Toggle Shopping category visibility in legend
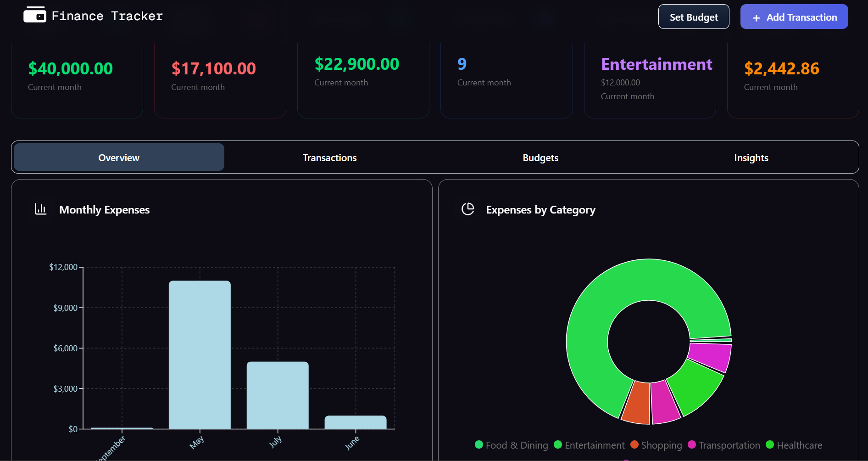 [656, 444]
